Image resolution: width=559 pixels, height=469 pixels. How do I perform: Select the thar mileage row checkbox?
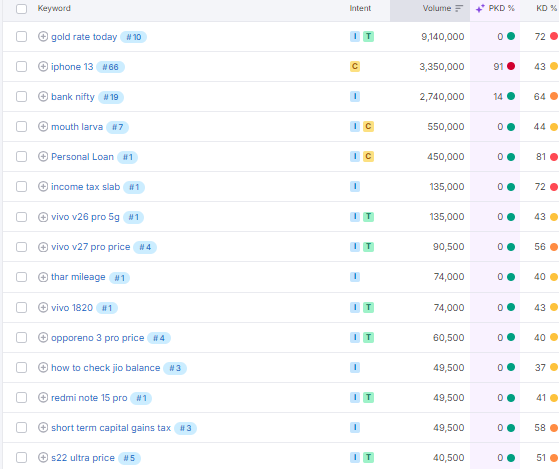point(21,277)
